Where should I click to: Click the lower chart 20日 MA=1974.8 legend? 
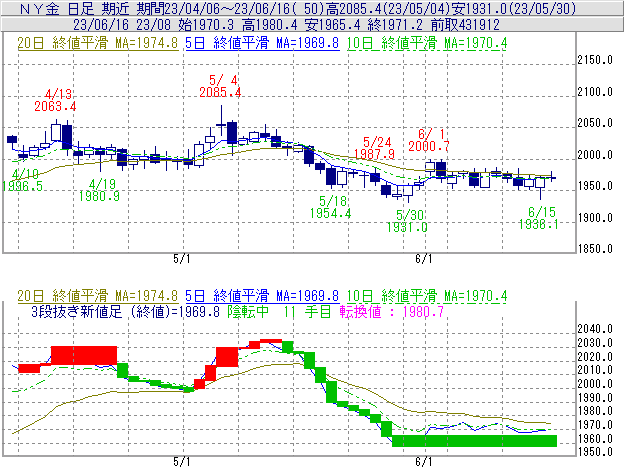98,296
